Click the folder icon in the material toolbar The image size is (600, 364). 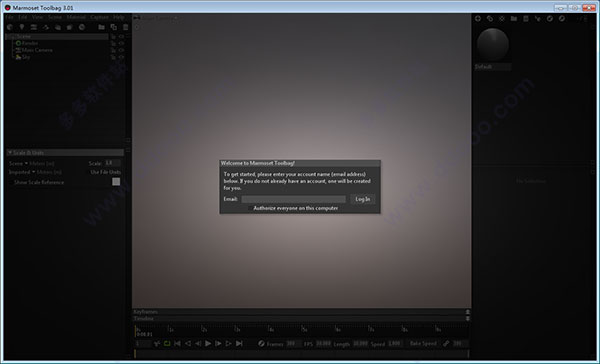(514, 18)
